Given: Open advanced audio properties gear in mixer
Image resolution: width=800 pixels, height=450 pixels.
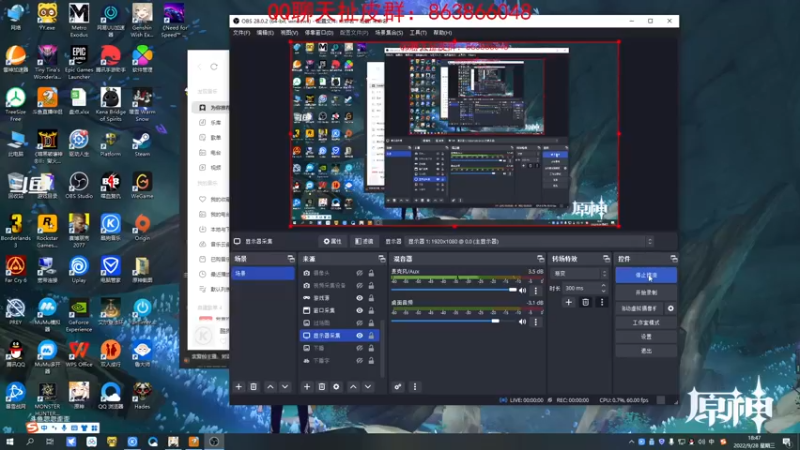Looking at the screenshot, I should pos(398,387).
